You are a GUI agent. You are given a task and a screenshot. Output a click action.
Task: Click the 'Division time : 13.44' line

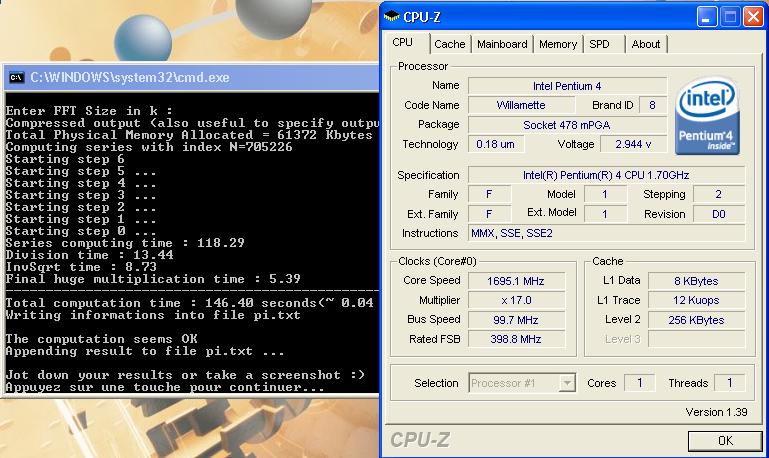[89, 255]
